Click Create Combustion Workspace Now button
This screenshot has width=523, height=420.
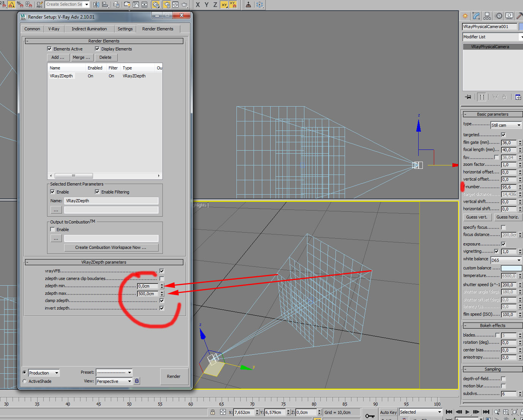[111, 247]
